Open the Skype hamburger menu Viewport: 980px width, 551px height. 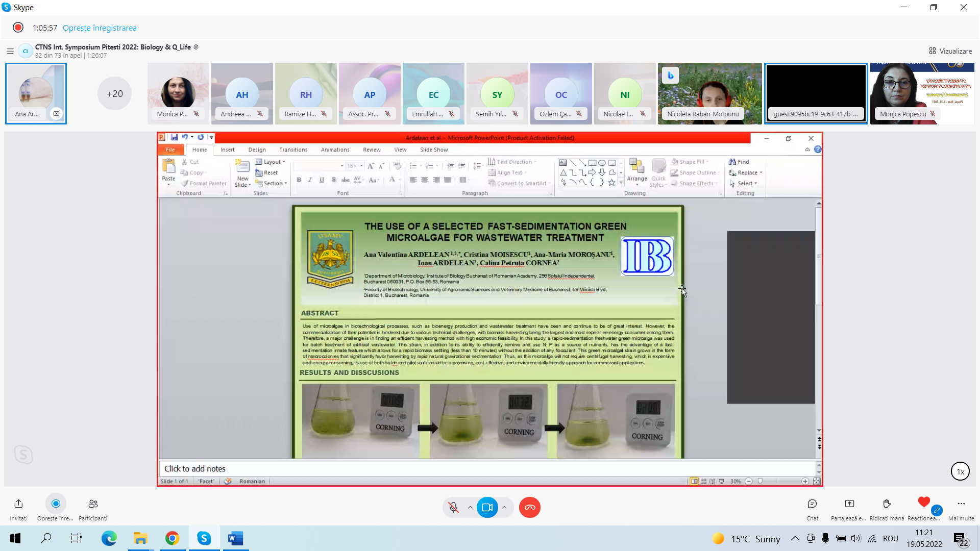[x=10, y=51]
